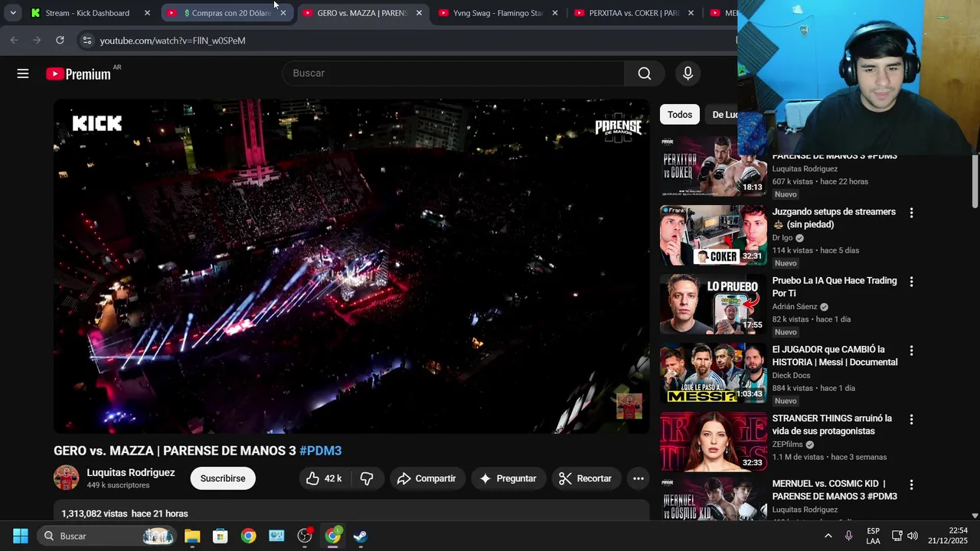The image size is (980, 551).
Task: Open volume control in system tray
Action: coord(913,536)
